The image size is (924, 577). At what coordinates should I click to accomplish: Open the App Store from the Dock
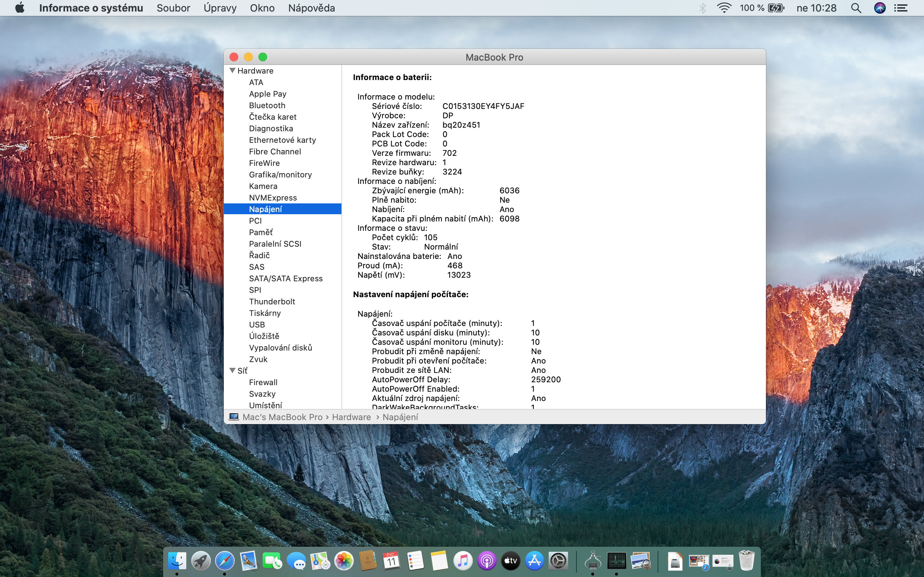[x=534, y=560]
